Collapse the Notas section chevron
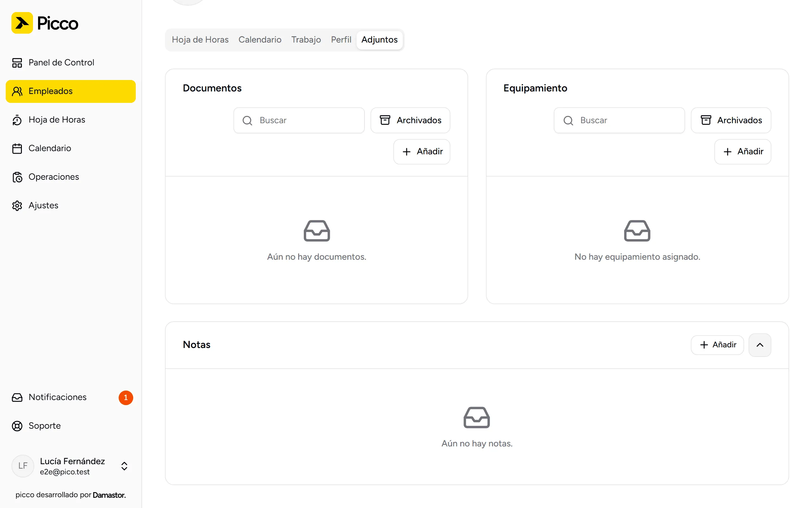 point(760,345)
